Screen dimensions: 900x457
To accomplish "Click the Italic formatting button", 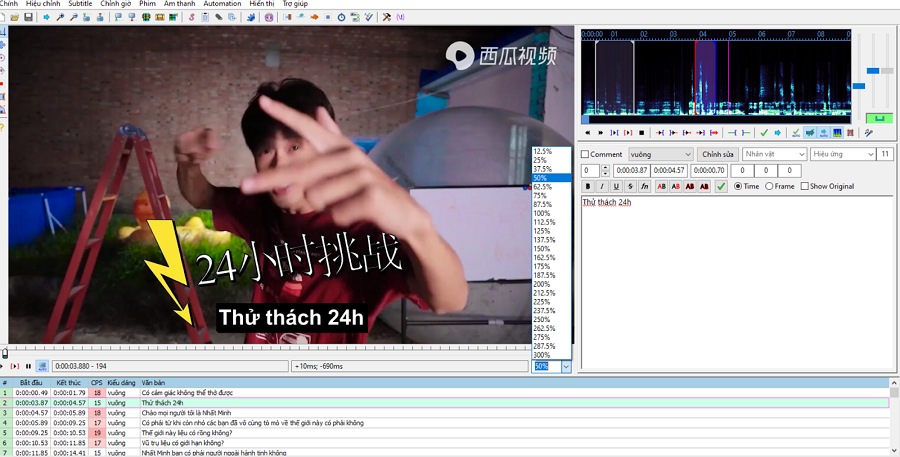I will 602,186.
